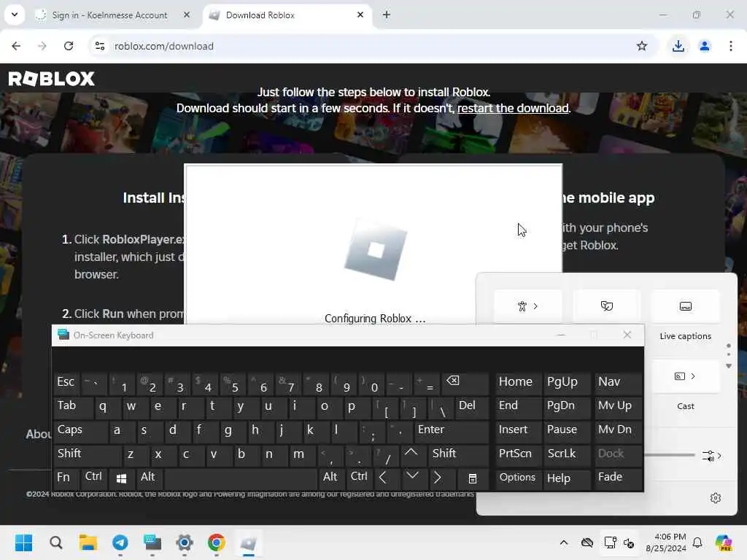Open notifications bell icon
Viewport: 747px width, 560px height.
pyautogui.click(x=697, y=542)
